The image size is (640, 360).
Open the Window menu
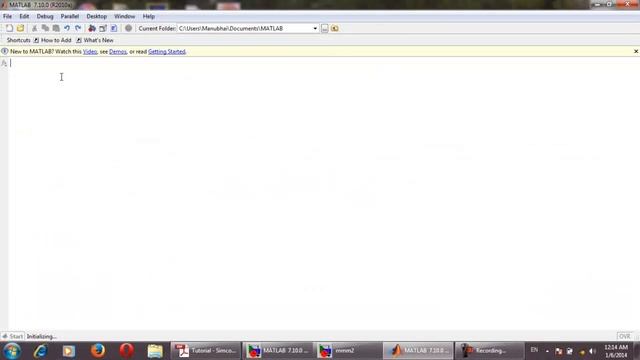(124, 16)
